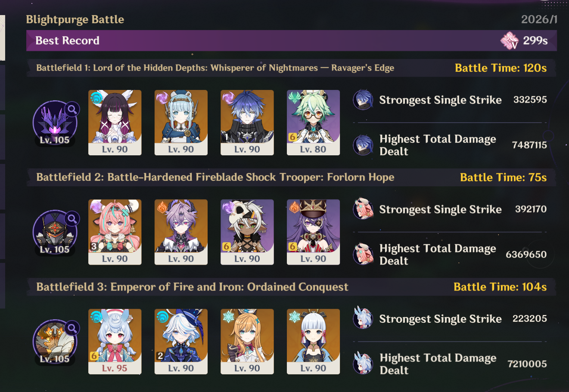Image resolution: width=569 pixels, height=392 pixels.
Task: Click the Battlefield 1 title header
Action: coord(215,68)
